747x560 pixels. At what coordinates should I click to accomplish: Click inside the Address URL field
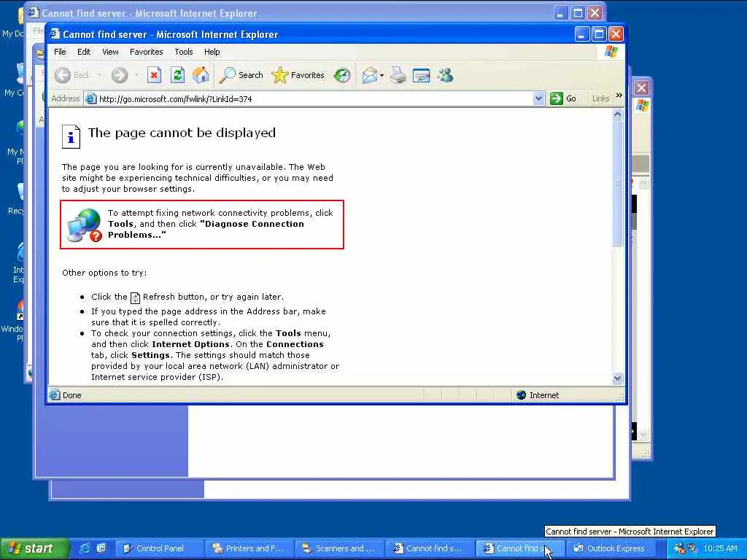pyautogui.click(x=314, y=99)
